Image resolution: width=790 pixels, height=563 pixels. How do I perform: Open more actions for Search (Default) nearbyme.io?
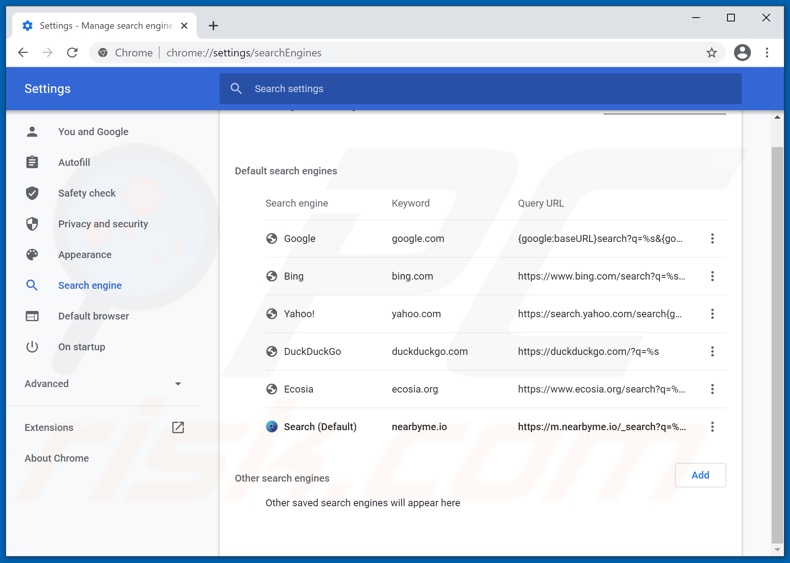point(712,427)
